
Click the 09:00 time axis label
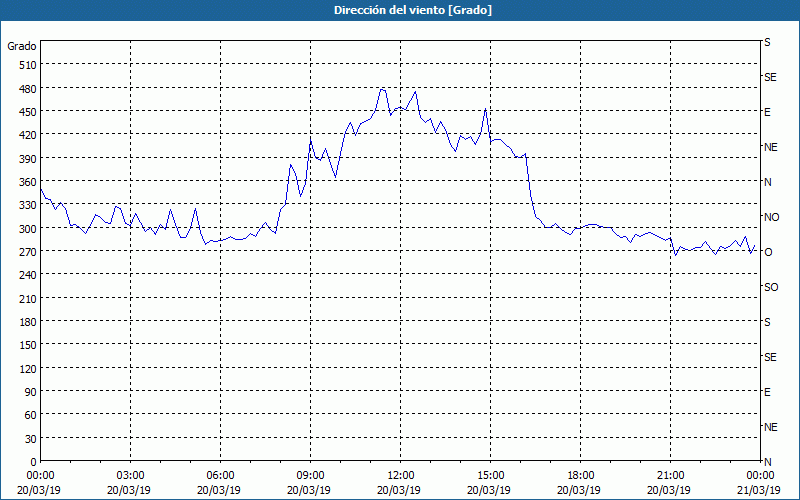click(x=310, y=476)
